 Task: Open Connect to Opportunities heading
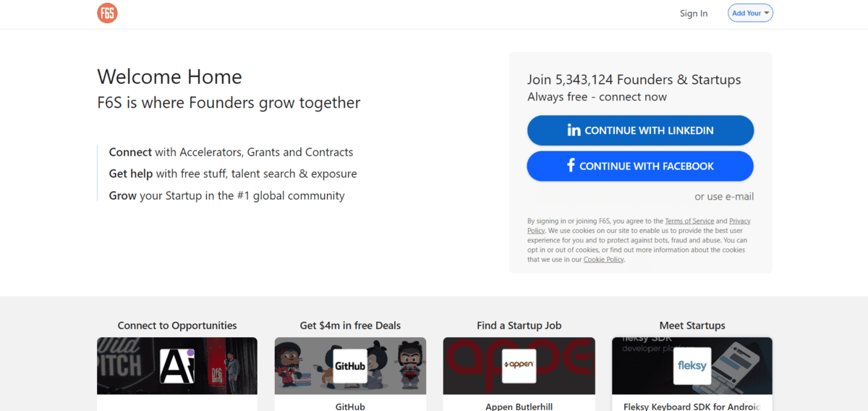[177, 326]
